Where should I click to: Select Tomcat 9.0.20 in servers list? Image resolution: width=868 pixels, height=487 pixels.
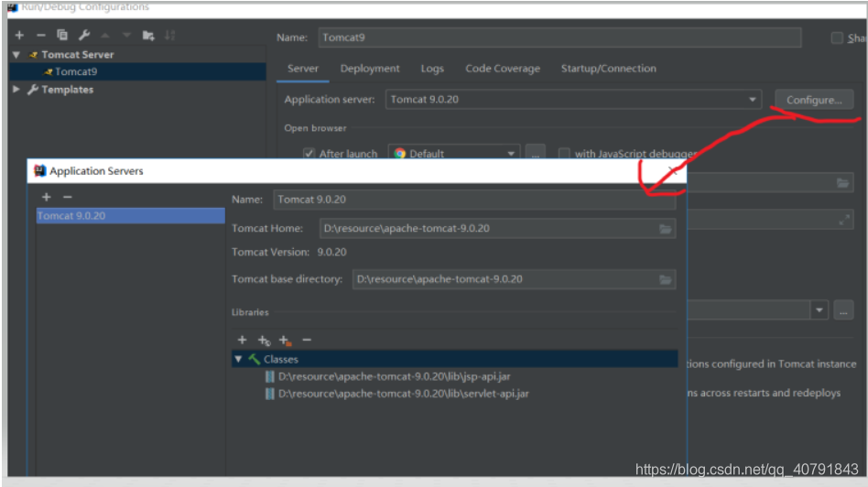coord(131,216)
